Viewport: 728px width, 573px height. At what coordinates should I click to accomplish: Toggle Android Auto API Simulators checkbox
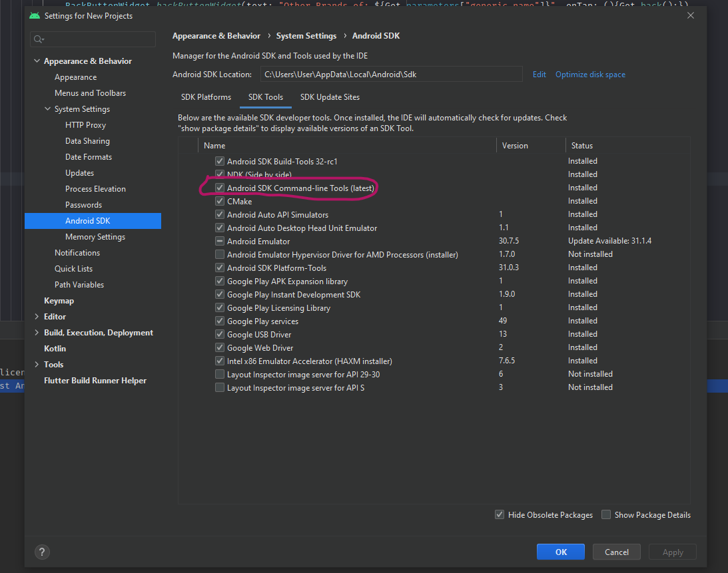coord(220,214)
